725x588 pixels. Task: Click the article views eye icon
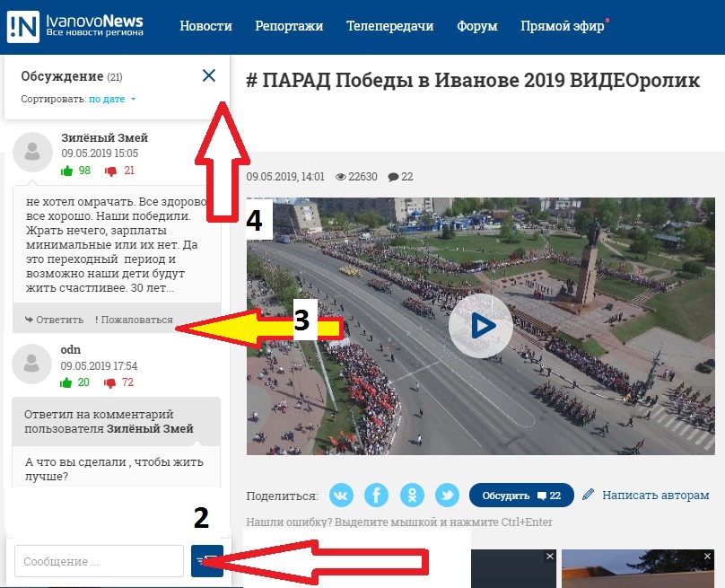click(341, 177)
